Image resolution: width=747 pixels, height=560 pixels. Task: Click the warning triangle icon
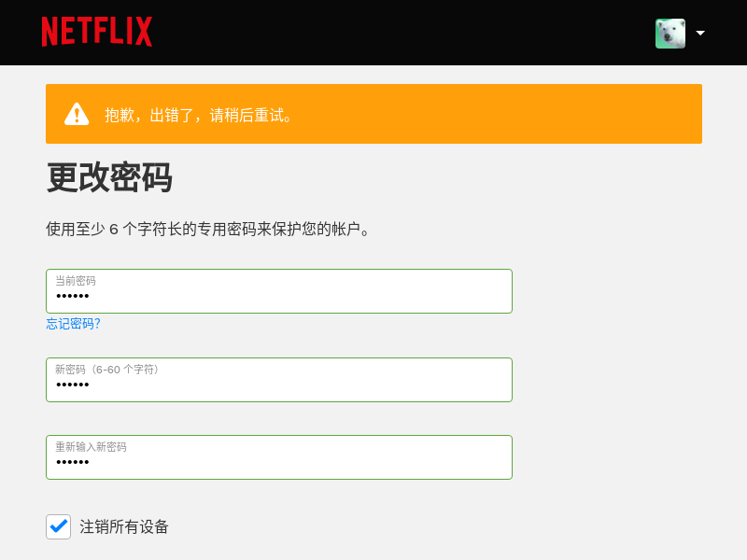point(77,114)
